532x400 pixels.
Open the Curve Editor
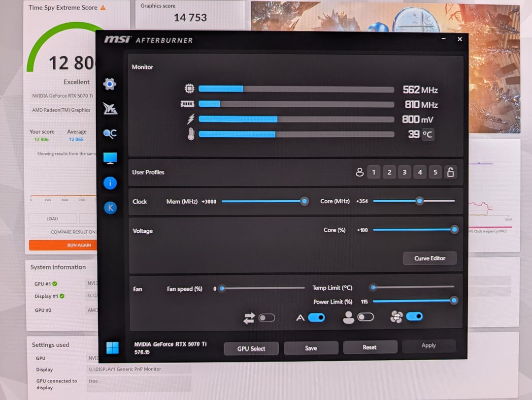[430, 258]
